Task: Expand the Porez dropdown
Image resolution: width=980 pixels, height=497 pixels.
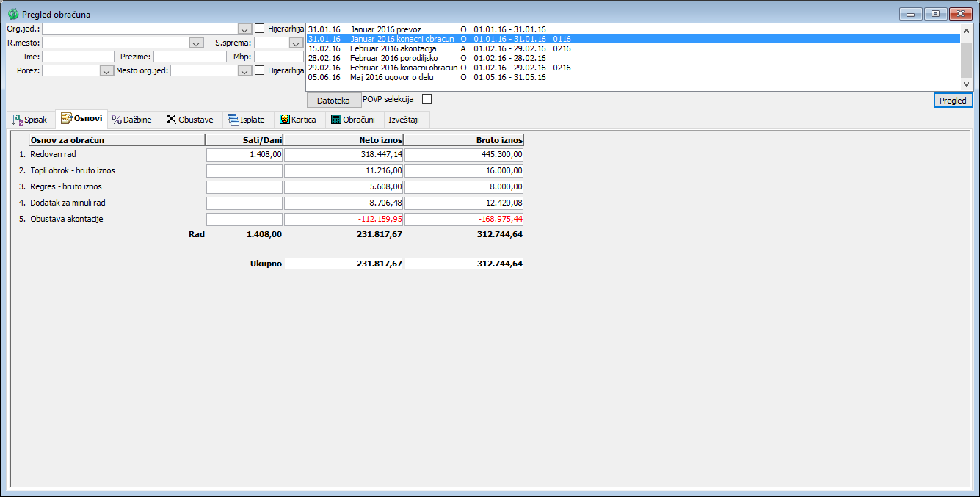Action: tap(105, 71)
